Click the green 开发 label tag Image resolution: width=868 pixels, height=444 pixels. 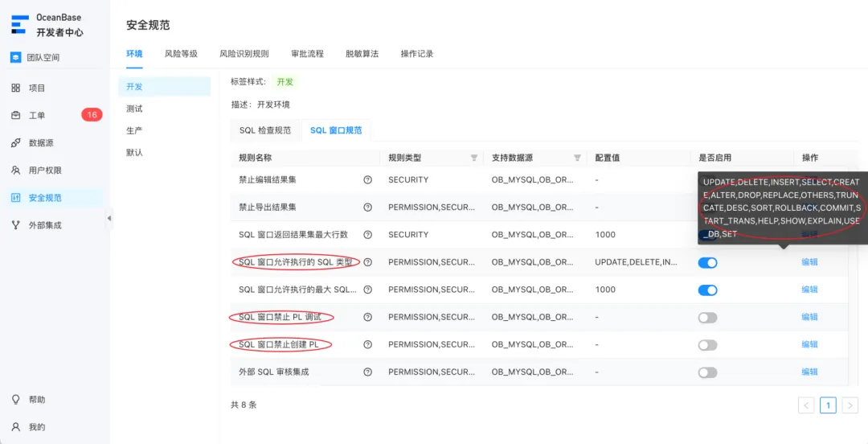click(285, 82)
